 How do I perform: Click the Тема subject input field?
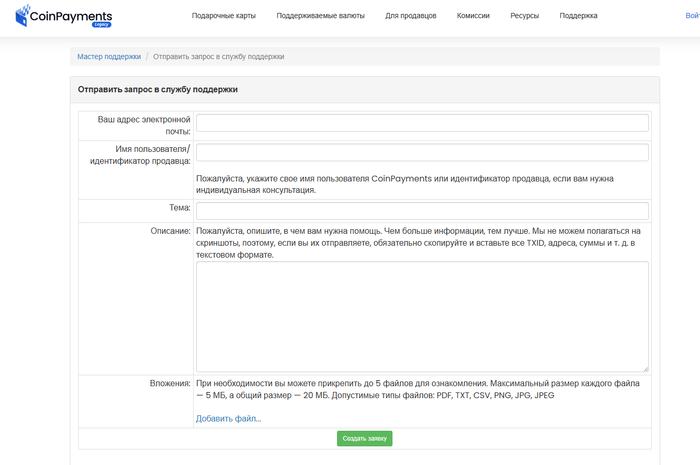pyautogui.click(x=422, y=211)
